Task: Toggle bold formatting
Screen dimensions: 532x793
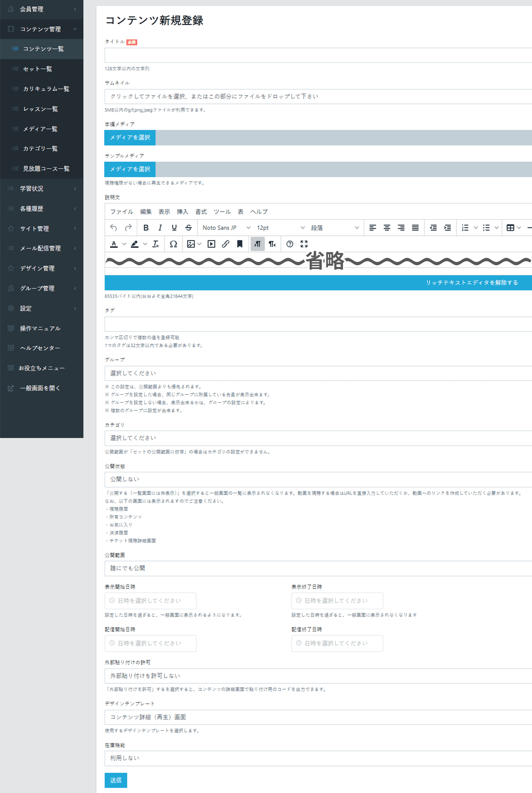Action: [x=146, y=227]
